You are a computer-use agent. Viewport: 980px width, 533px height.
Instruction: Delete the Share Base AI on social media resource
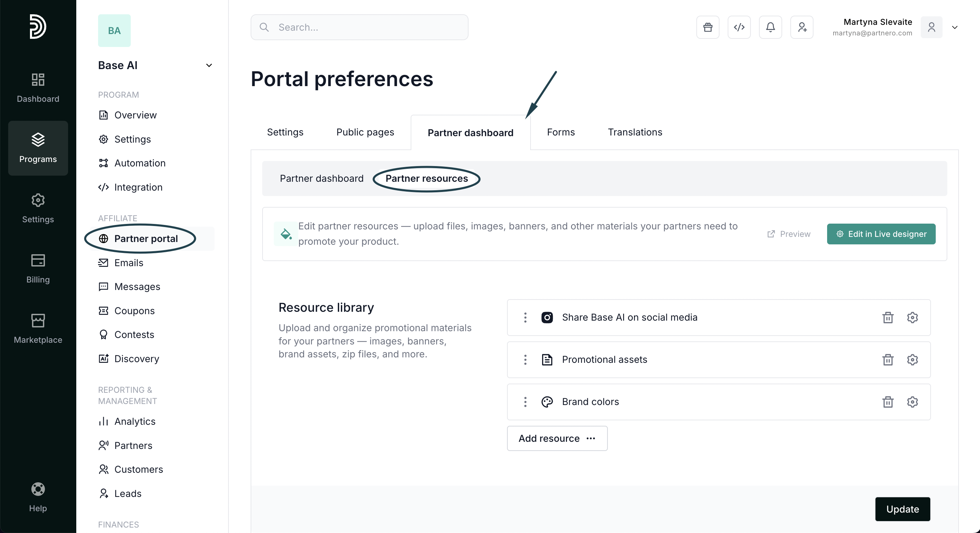(888, 318)
